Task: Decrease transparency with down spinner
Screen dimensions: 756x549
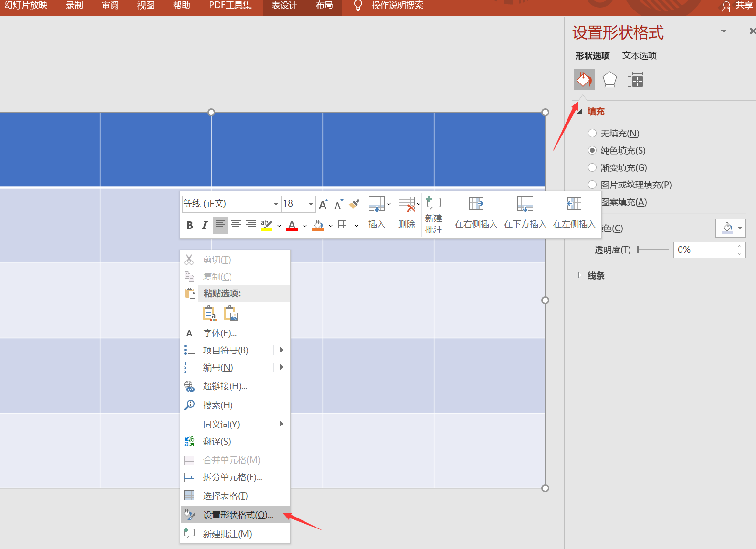Action: tap(740, 254)
